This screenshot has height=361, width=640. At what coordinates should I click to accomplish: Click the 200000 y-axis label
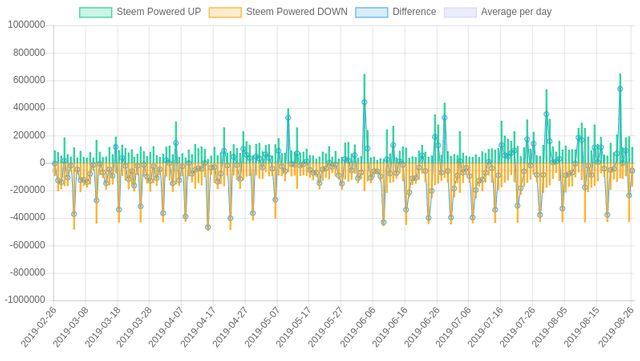pos(29,135)
